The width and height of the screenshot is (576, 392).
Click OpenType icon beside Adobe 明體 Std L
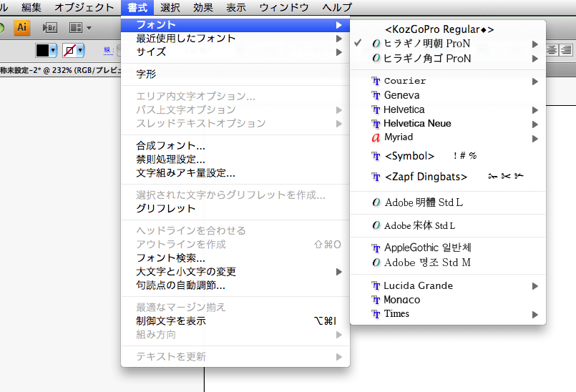pyautogui.click(x=376, y=202)
